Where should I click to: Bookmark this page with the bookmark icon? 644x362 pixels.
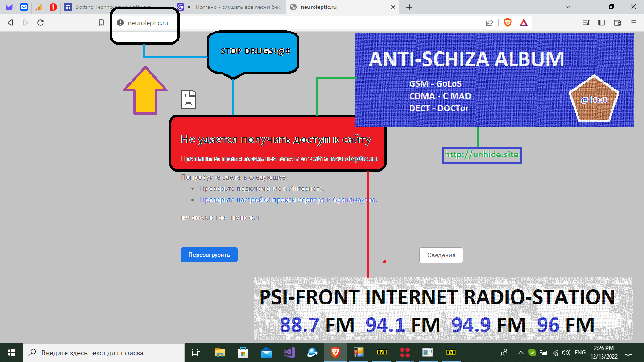click(x=101, y=22)
